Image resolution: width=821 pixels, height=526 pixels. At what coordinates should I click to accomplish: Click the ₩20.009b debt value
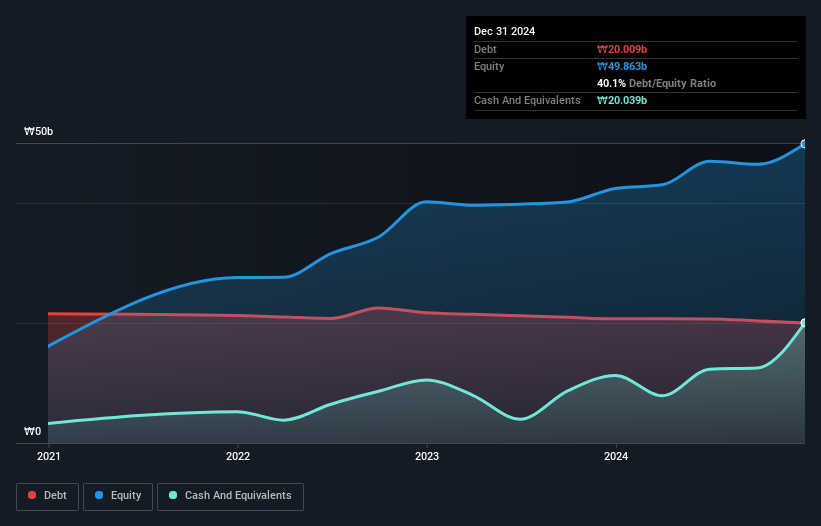pos(622,49)
